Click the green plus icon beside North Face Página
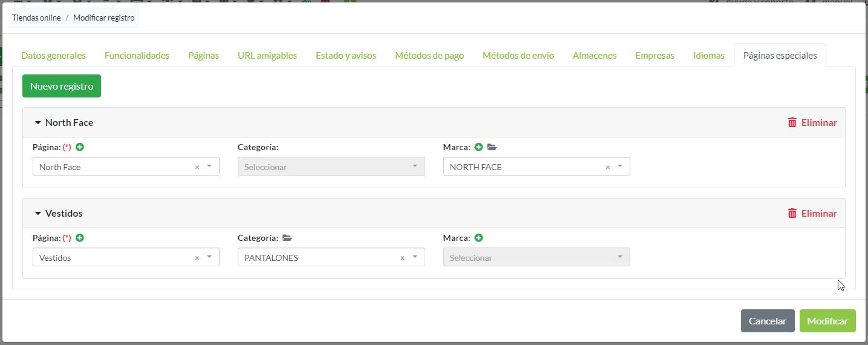This screenshot has height=345, width=868. tap(80, 147)
